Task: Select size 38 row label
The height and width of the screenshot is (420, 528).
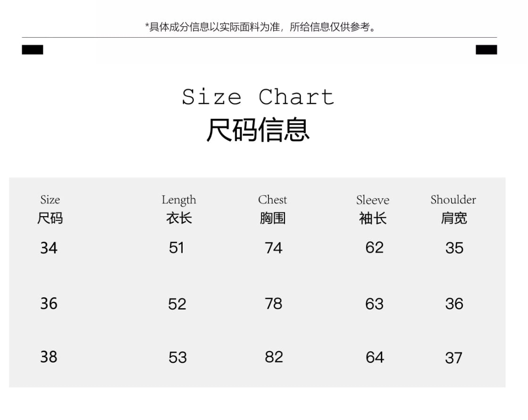Action: coord(49,357)
